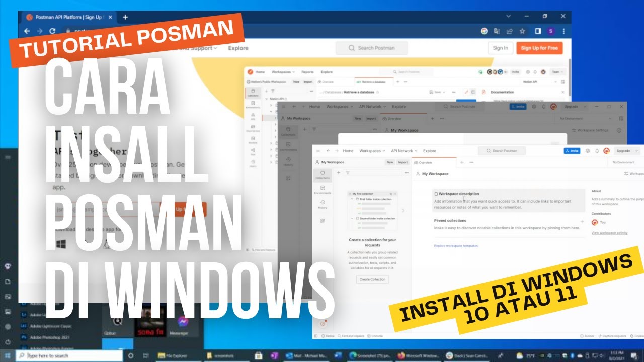Click Sign In on Postman website
The image size is (644, 362).
tap(500, 48)
